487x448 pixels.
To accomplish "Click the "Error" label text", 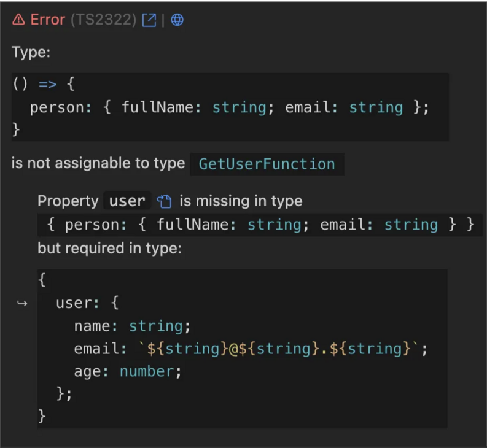I will pos(48,20).
